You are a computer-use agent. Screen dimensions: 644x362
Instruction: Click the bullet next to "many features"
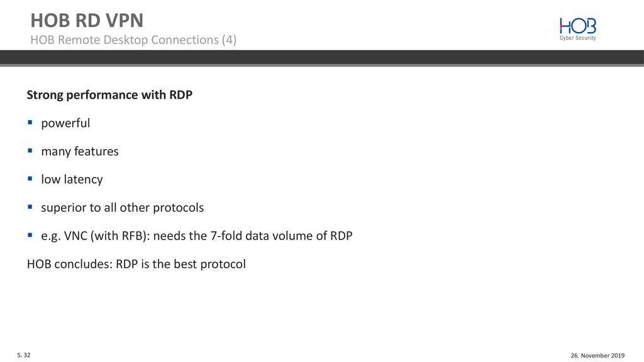30,151
